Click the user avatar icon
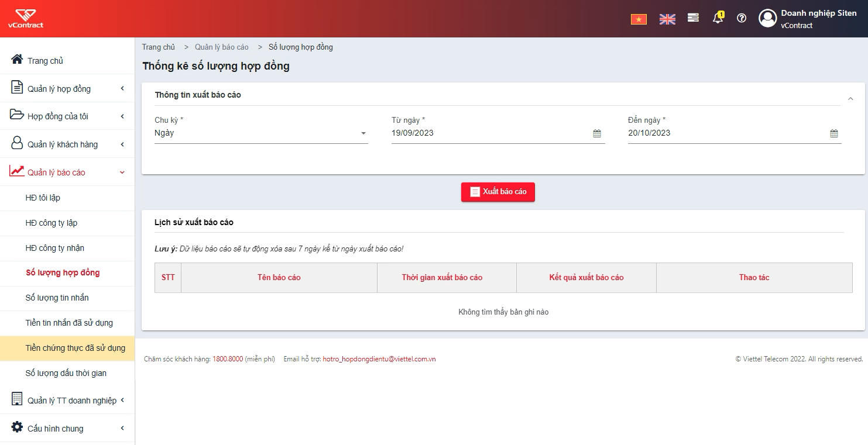This screenshot has height=445, width=868. pyautogui.click(x=767, y=18)
